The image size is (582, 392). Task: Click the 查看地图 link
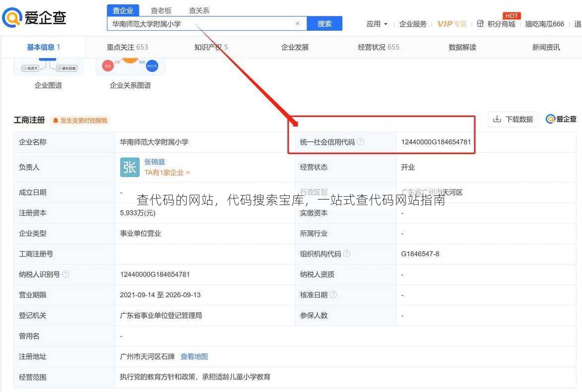tap(194, 356)
